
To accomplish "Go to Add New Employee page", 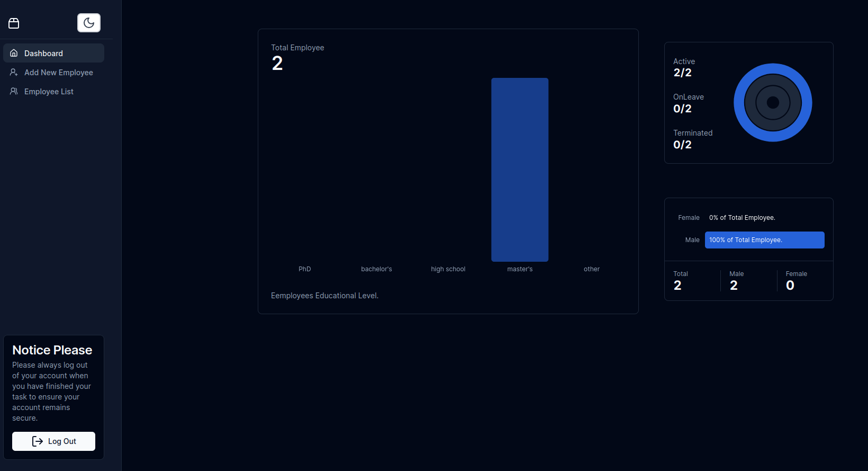I will 58,73.
